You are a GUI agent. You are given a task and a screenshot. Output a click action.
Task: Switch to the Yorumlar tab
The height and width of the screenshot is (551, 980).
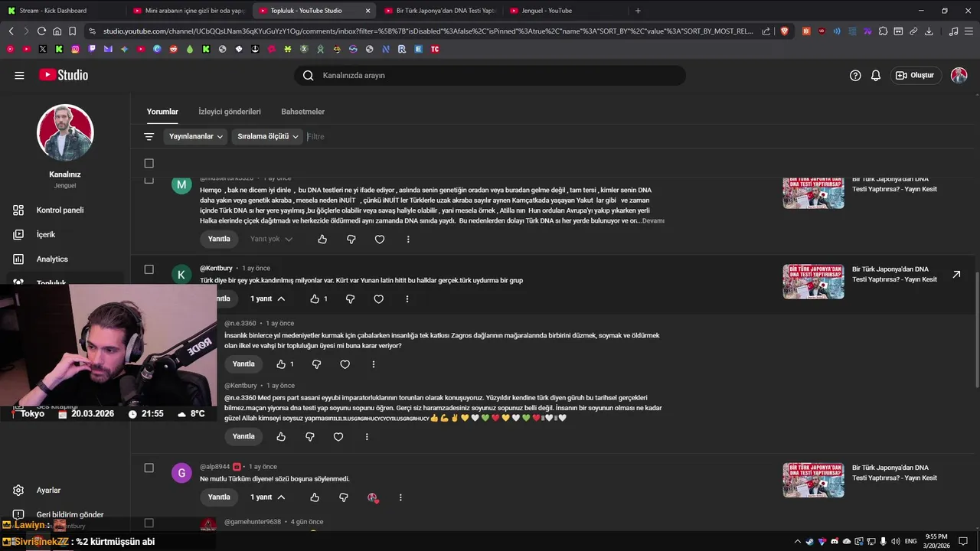(162, 112)
